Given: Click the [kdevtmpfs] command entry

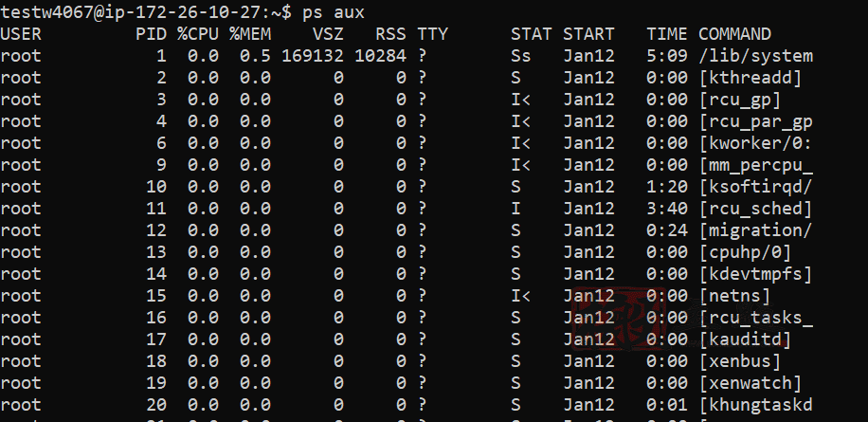Looking at the screenshot, I should pos(755,273).
